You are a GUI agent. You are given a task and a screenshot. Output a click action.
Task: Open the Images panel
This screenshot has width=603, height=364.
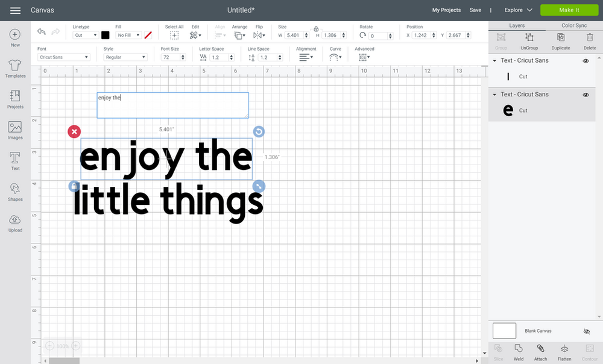14,128
